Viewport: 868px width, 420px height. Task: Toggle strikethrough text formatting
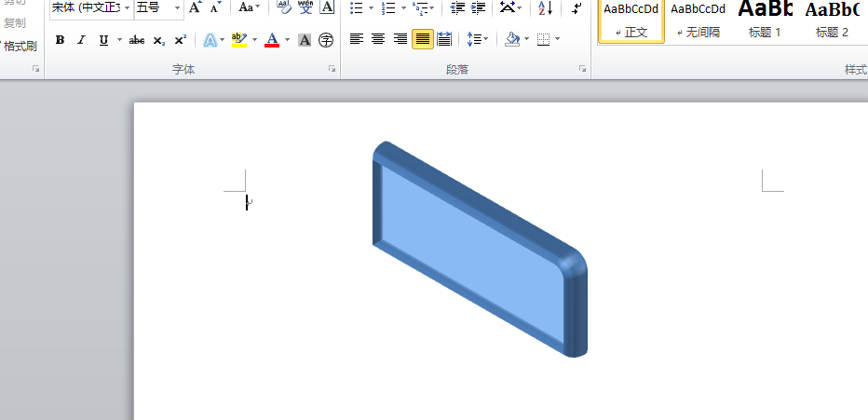[x=136, y=40]
